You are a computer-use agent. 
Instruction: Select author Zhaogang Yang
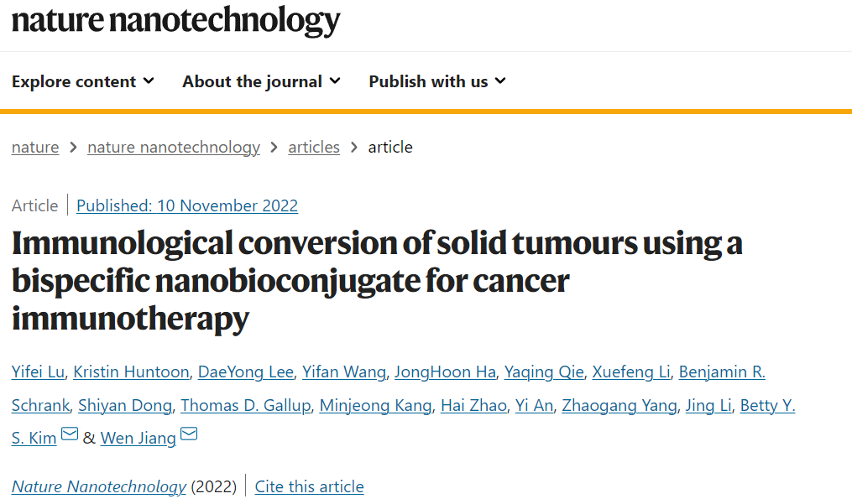[619, 406]
